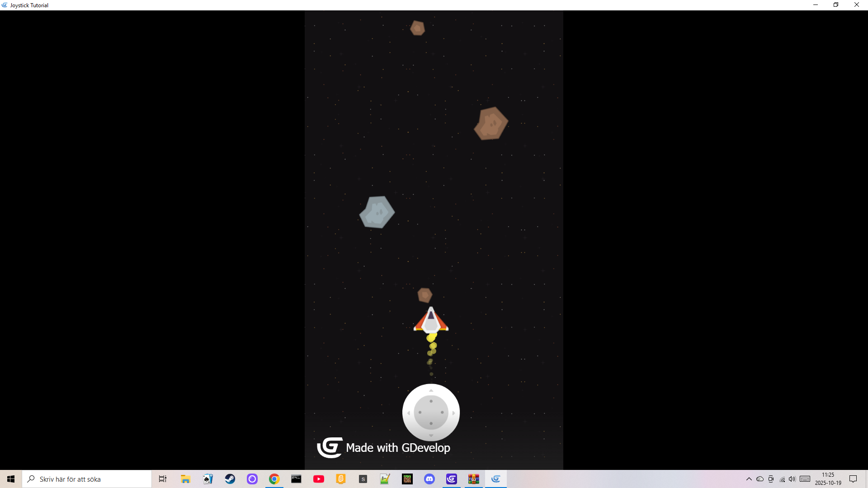This screenshot has height=488, width=868.
Task: Click the large brown asteroid
Action: point(491,123)
